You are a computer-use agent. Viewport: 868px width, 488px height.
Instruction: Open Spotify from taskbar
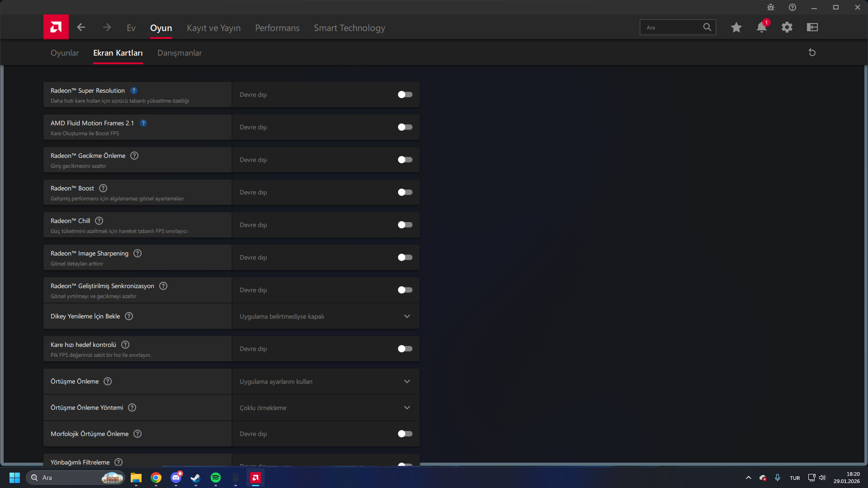tap(216, 478)
